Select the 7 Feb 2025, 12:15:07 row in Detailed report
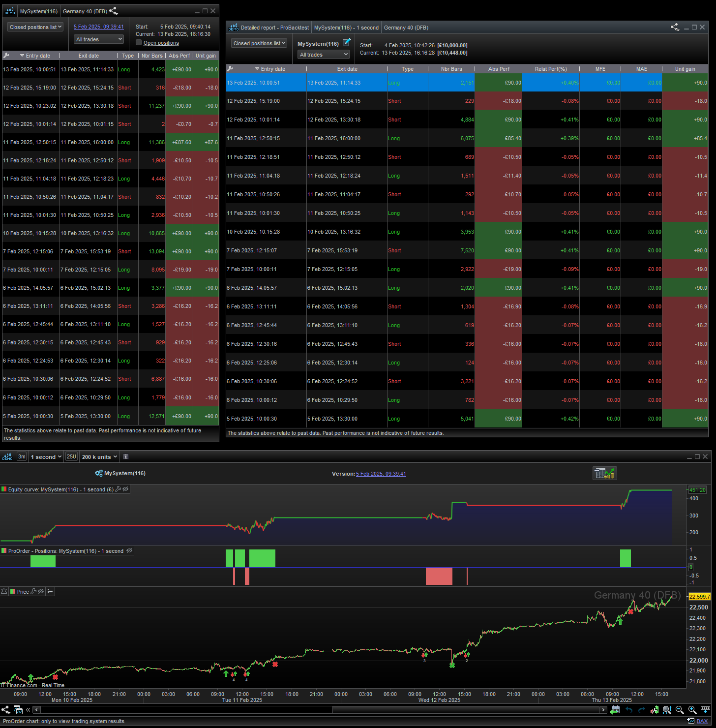Viewport: 716px width, 728px height. tap(467, 250)
